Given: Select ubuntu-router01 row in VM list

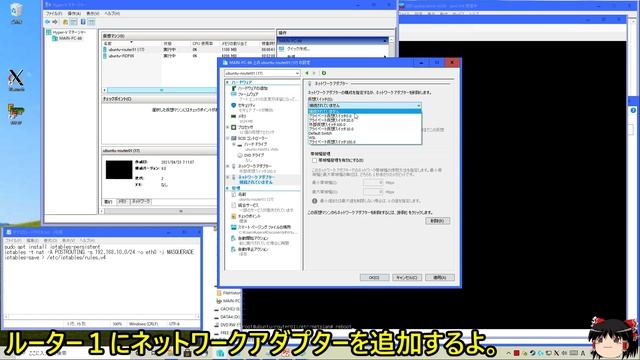Looking at the screenshot, I should [189, 49].
